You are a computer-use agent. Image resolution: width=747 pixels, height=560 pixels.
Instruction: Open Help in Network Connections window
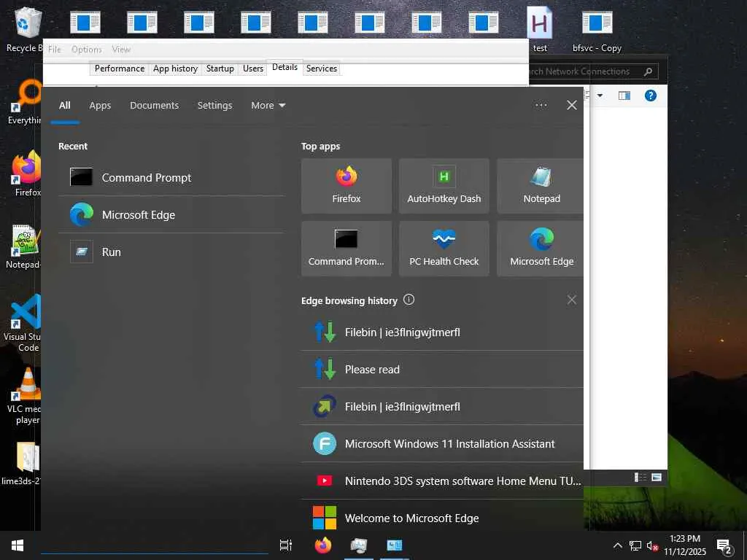click(x=650, y=96)
